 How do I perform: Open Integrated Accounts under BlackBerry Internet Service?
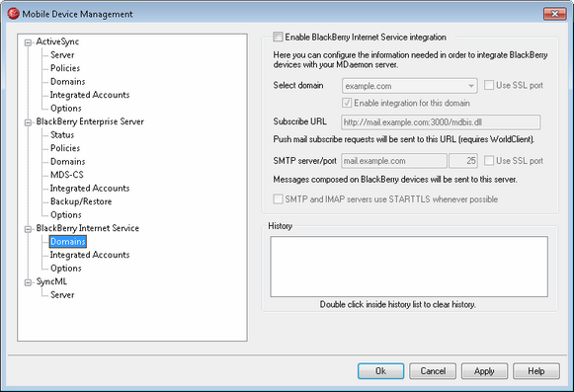point(90,255)
